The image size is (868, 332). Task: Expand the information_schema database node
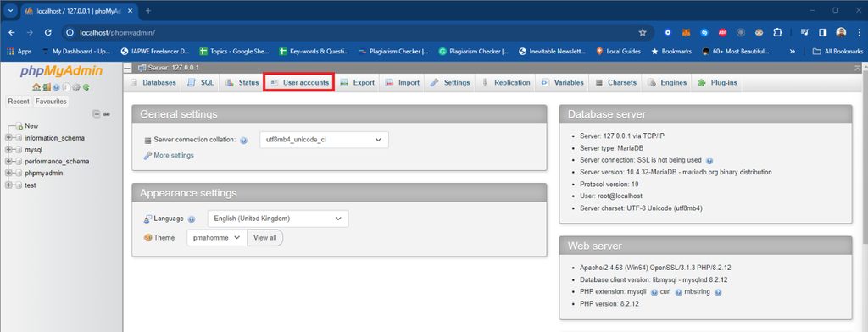pos(8,138)
